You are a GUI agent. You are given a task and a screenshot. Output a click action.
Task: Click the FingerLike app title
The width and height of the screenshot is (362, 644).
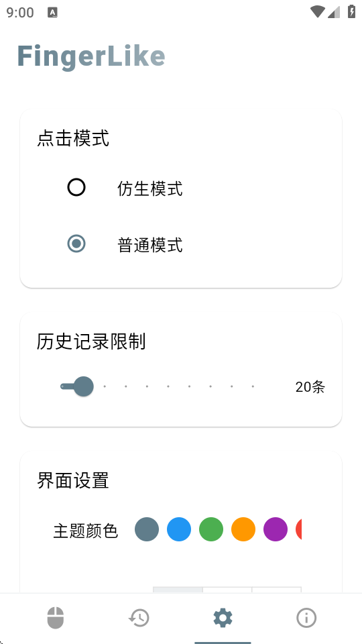pos(91,56)
